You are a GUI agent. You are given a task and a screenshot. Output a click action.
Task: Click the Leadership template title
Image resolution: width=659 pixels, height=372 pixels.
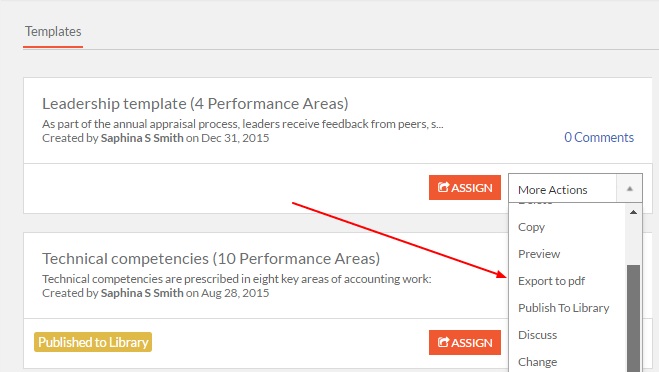click(195, 103)
